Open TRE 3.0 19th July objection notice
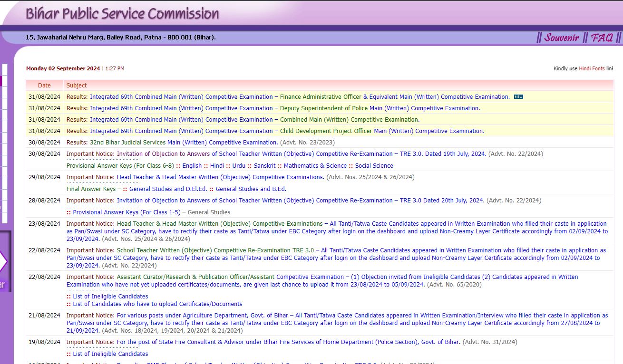 click(x=302, y=154)
